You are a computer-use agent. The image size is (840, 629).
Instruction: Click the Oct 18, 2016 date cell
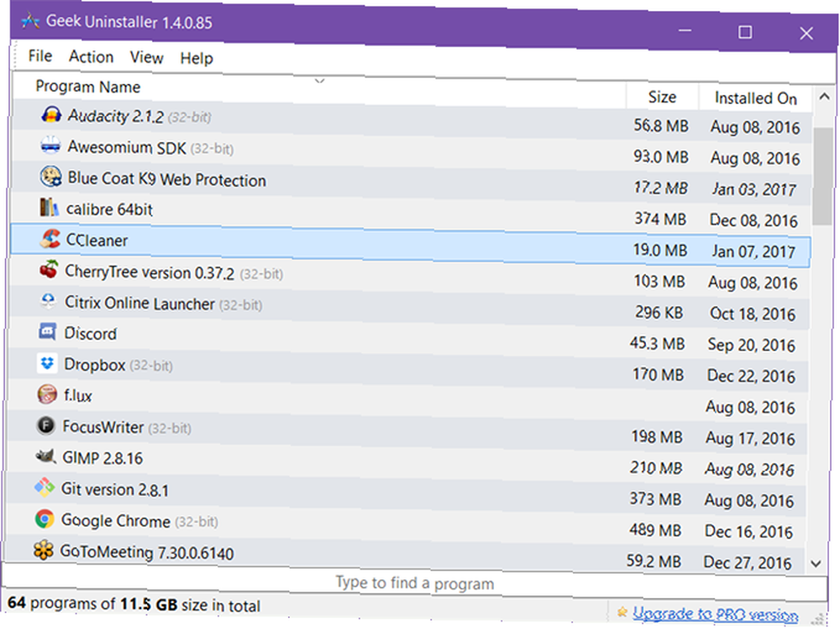click(x=753, y=313)
